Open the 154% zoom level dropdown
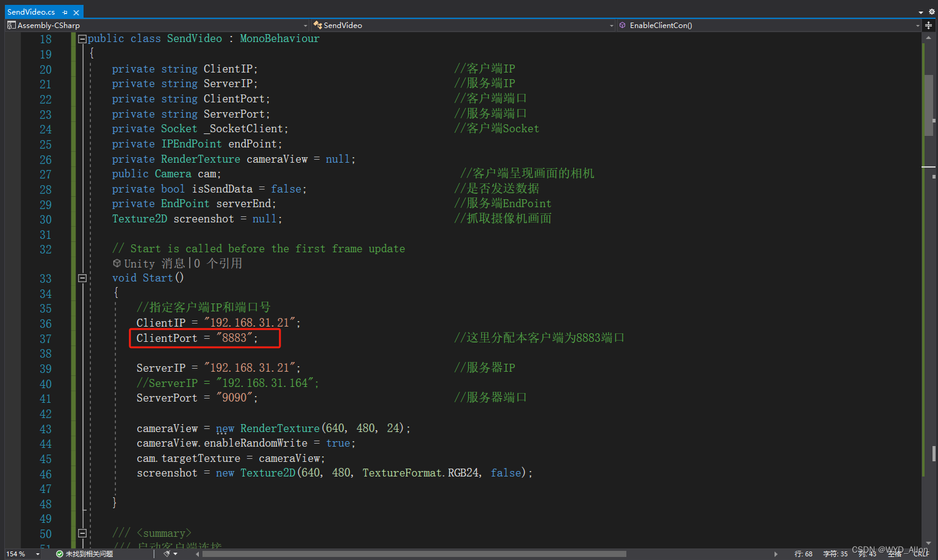This screenshot has width=938, height=560. point(37,553)
